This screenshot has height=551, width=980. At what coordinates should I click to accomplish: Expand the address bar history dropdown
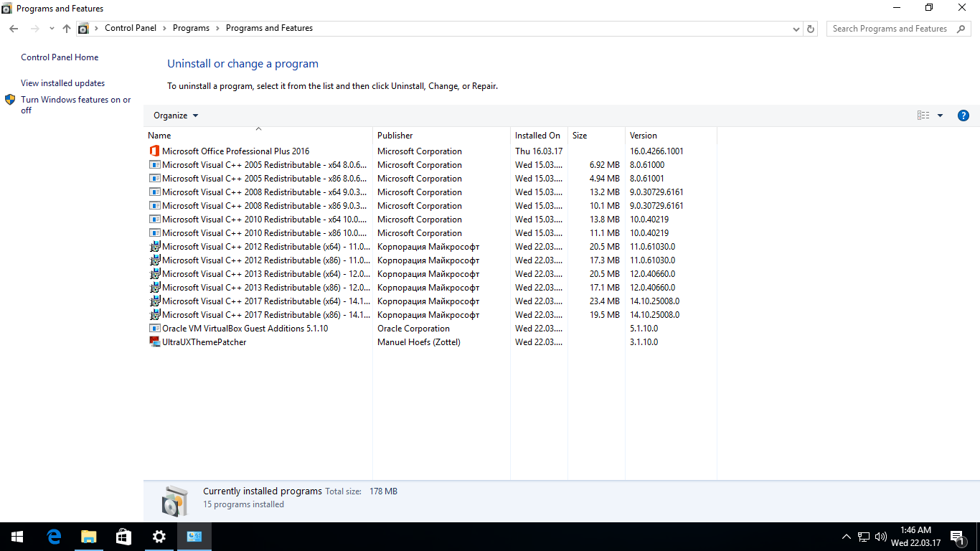(796, 29)
